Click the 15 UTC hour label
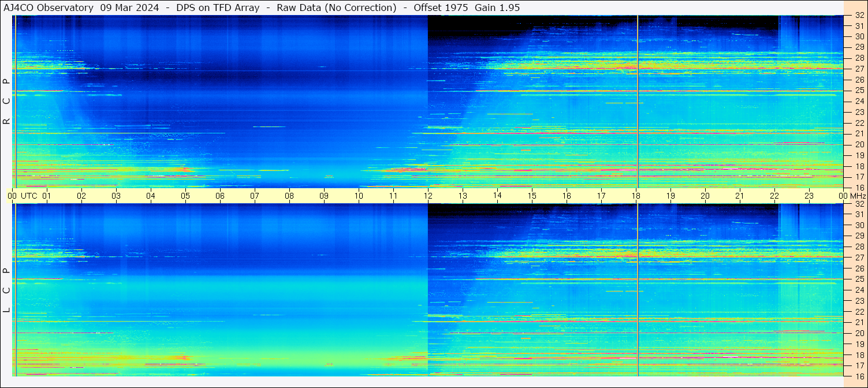Screen dimensions: 868x388 (532, 196)
